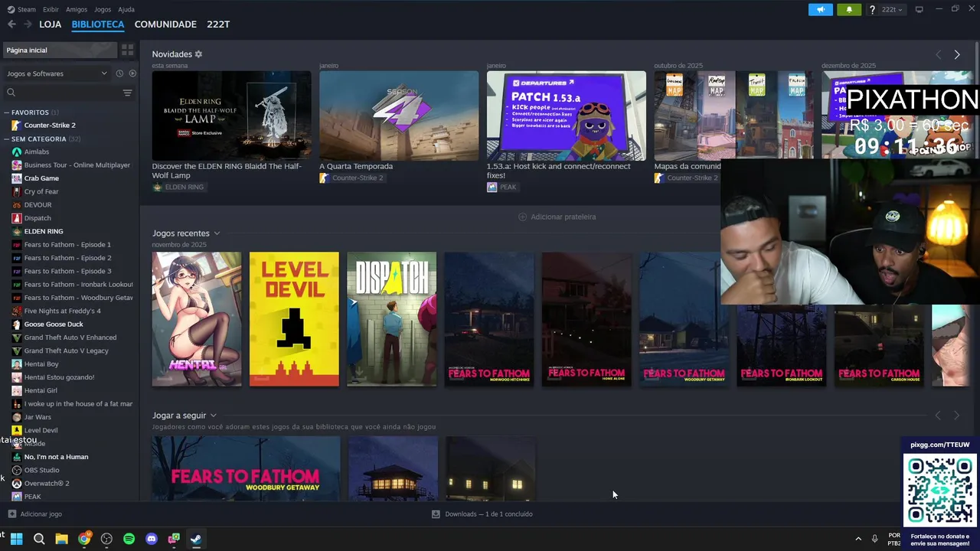Expand Jogar a seguir shelf dropdown
The width and height of the screenshot is (980, 551).
[x=213, y=416]
